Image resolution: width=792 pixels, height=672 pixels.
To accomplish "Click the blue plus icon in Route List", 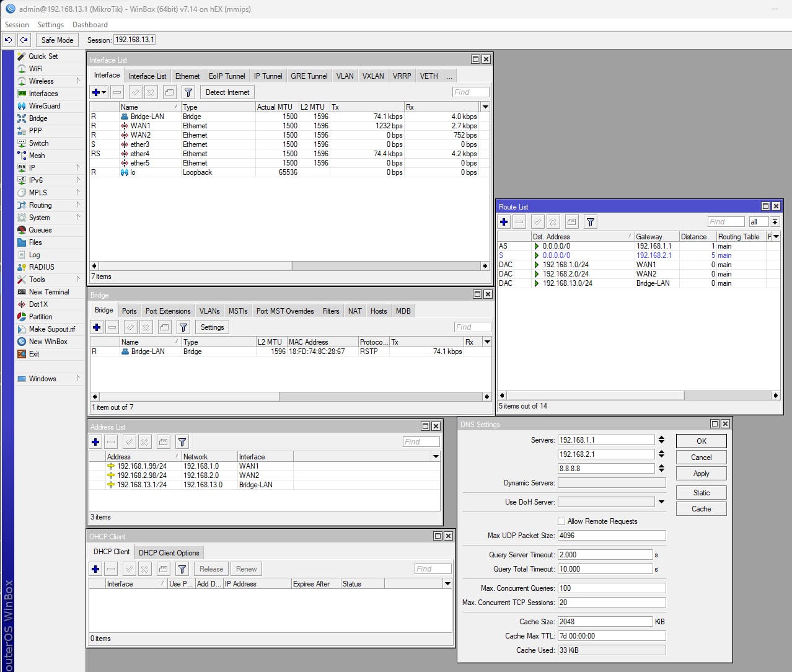I will pyautogui.click(x=504, y=222).
